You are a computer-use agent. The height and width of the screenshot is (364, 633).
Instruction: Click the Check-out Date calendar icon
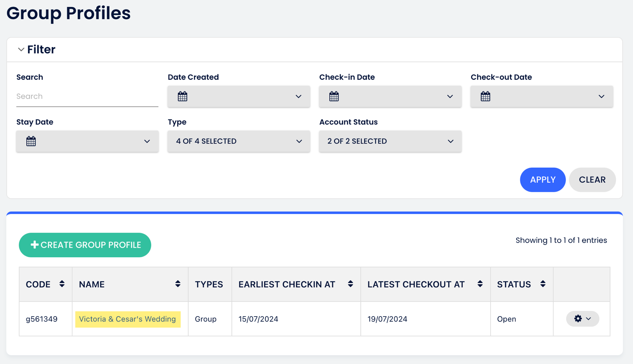[x=485, y=97]
